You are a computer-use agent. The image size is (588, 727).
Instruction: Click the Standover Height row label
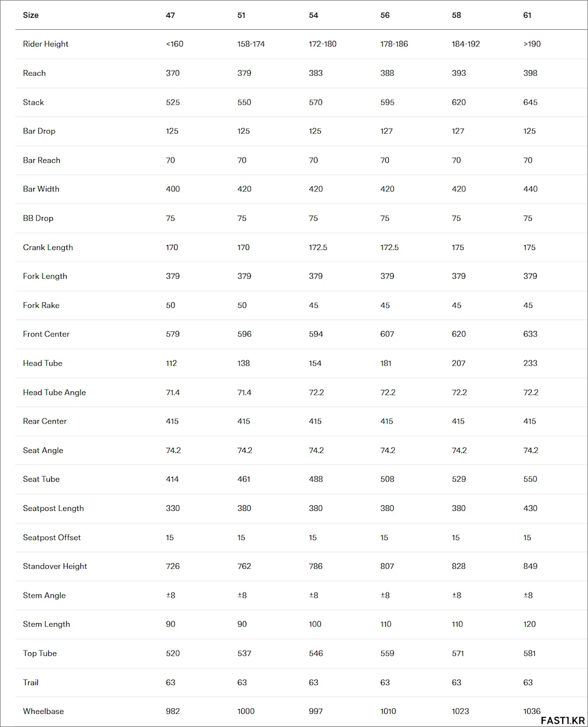tap(55, 566)
